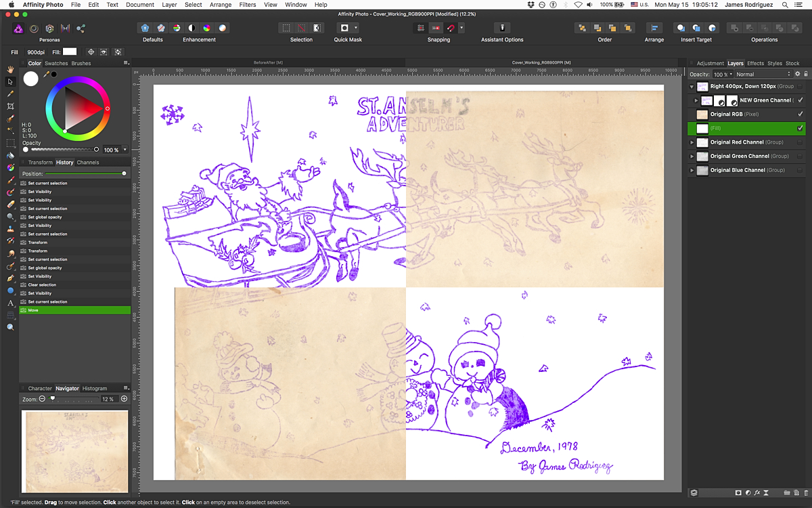The height and width of the screenshot is (508, 812).
Task: Select the Flood Fill tool
Action: click(x=10, y=155)
